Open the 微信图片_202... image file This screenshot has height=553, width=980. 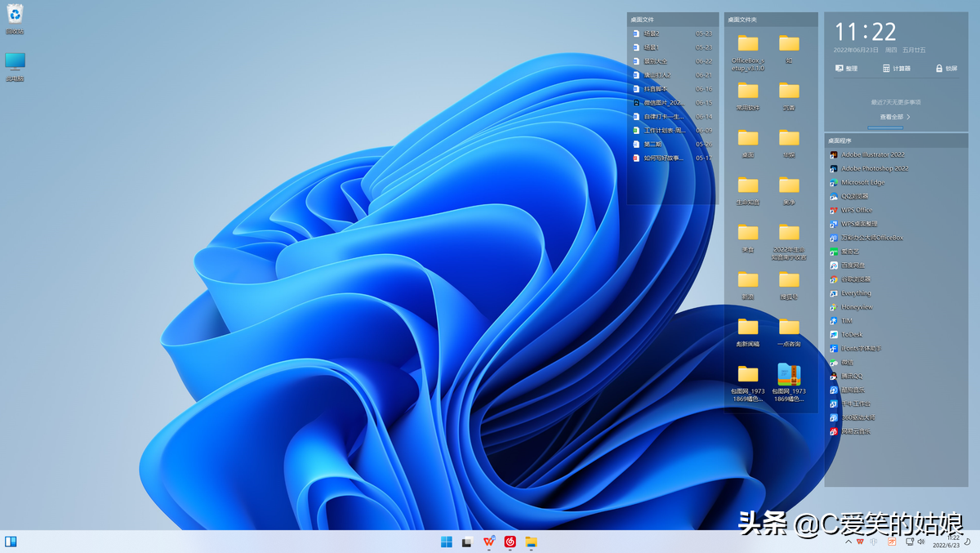[x=673, y=103]
